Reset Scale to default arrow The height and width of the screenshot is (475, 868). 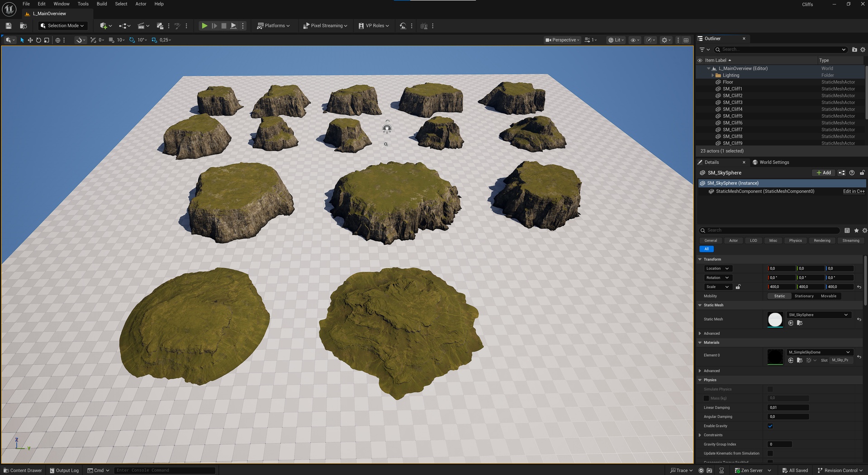coord(859,287)
